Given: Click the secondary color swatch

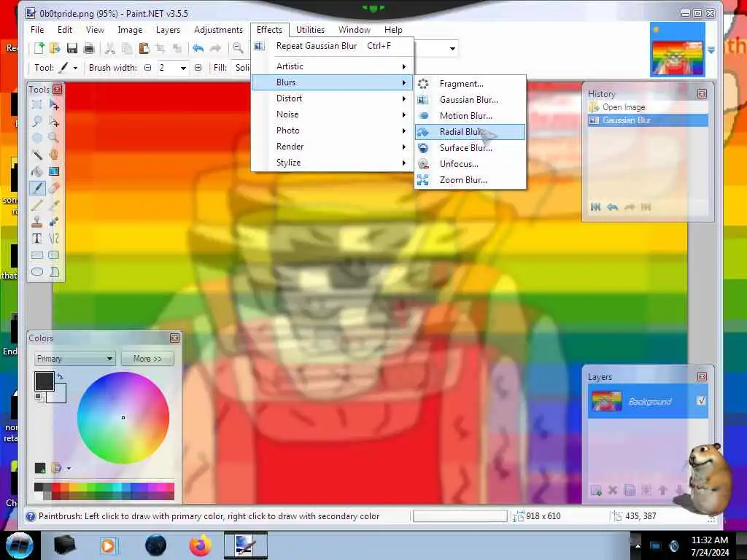Looking at the screenshot, I should pyautogui.click(x=59, y=396).
